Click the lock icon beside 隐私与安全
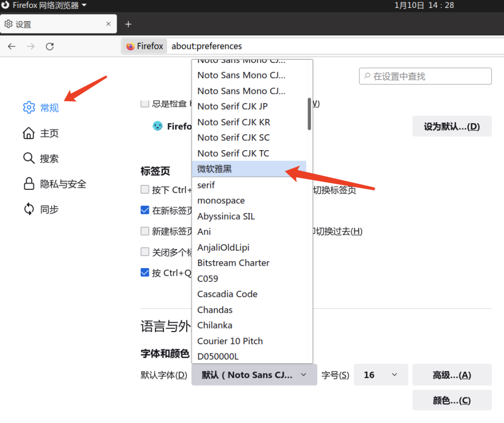The height and width of the screenshot is (423, 504). pyautogui.click(x=29, y=184)
